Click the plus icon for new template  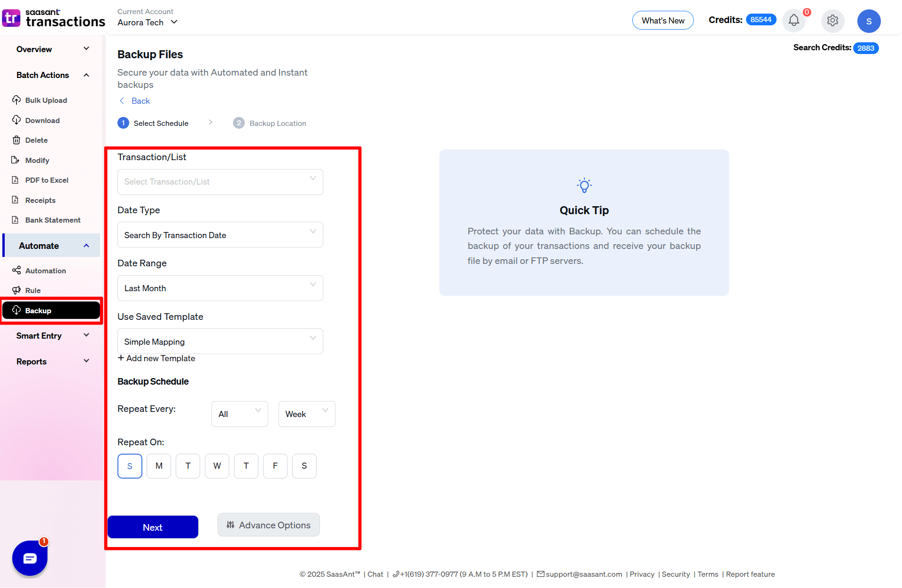point(121,358)
